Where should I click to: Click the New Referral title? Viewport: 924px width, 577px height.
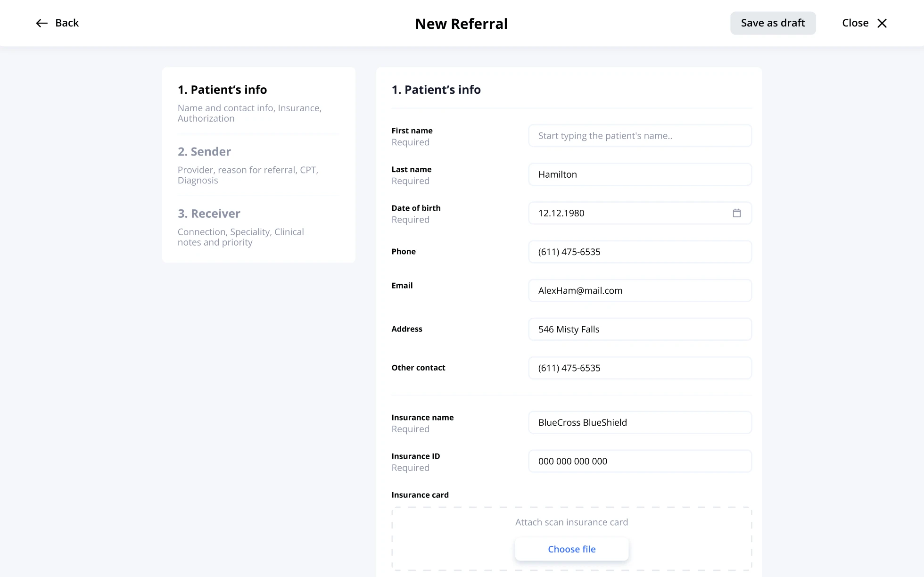tap(461, 24)
